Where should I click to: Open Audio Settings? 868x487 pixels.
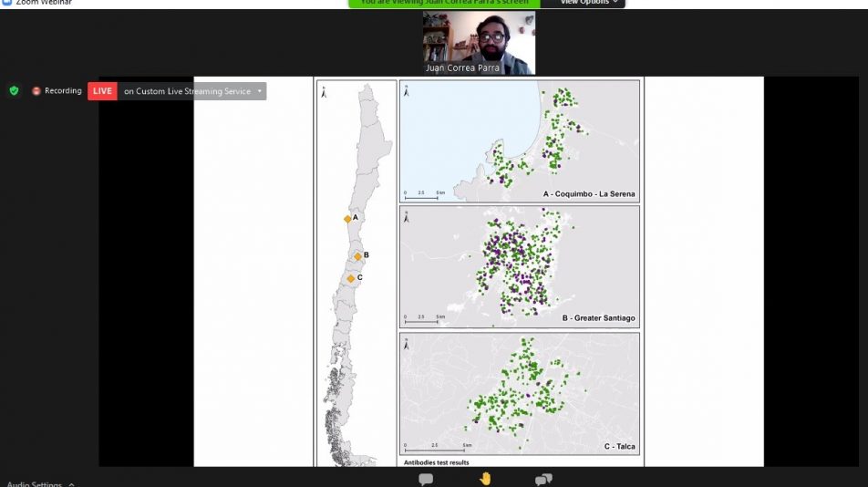(33, 483)
